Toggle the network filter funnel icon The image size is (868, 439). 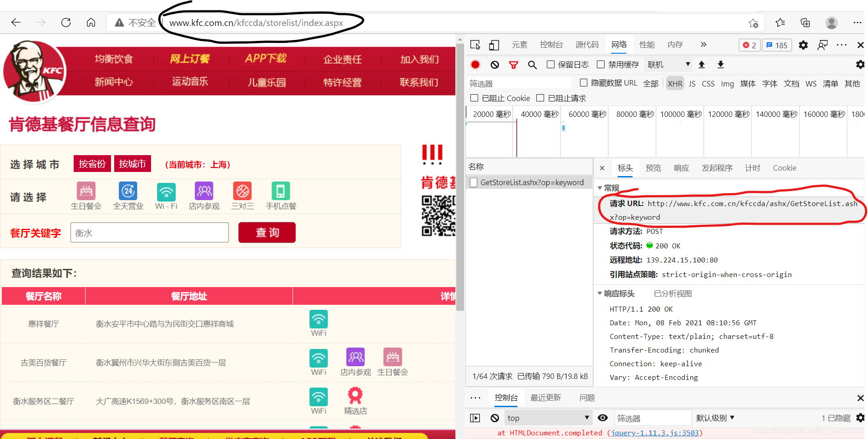[x=514, y=65]
